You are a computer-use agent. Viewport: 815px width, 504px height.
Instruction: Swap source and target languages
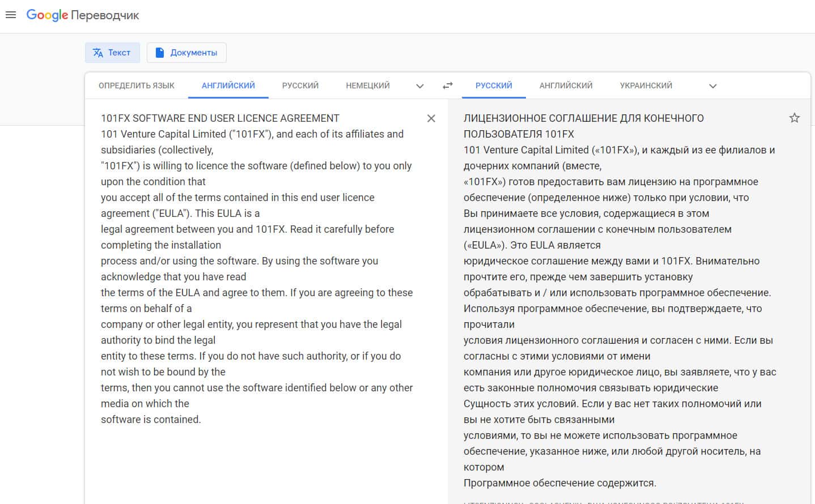[448, 86]
